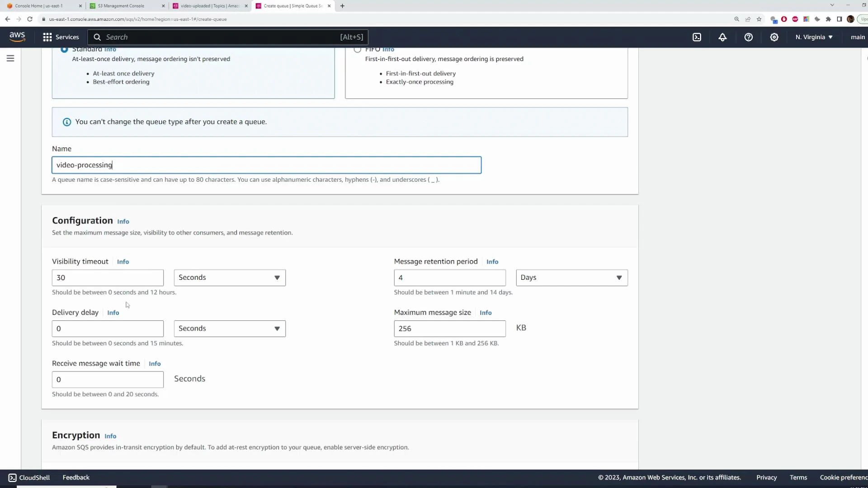Open the Privacy link in the footer
The height and width of the screenshot is (488, 868).
tap(766, 477)
